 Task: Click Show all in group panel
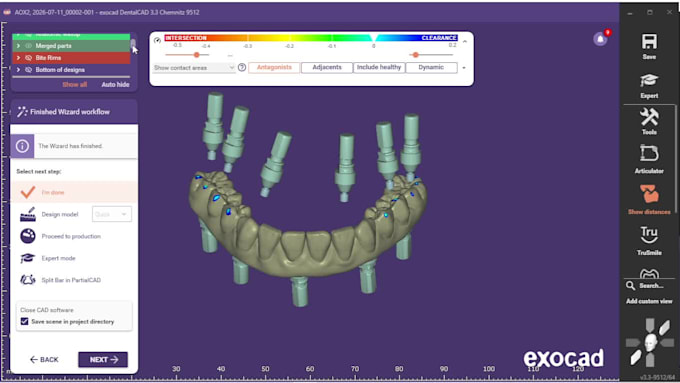coord(75,85)
